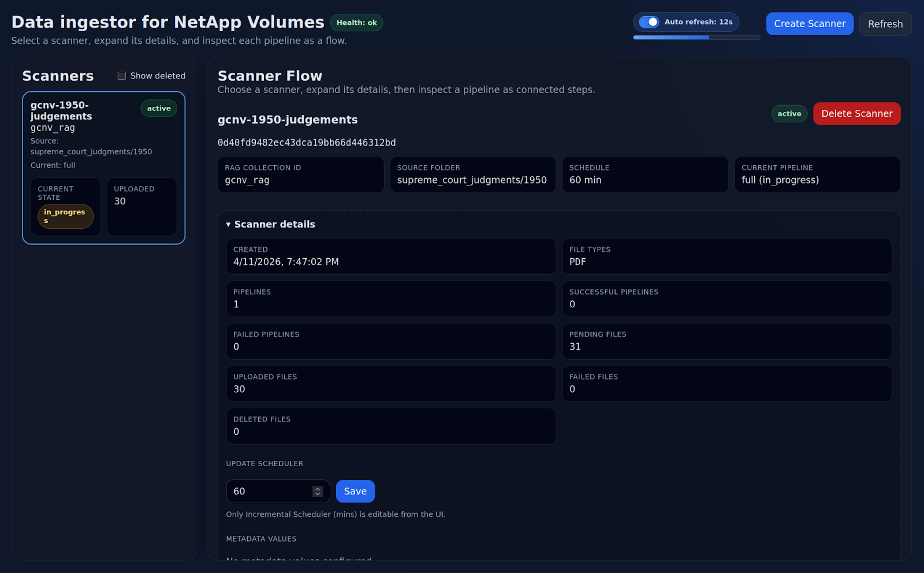Click the red Delete Scanner button
Viewport: 924px width, 573px height.
point(857,114)
